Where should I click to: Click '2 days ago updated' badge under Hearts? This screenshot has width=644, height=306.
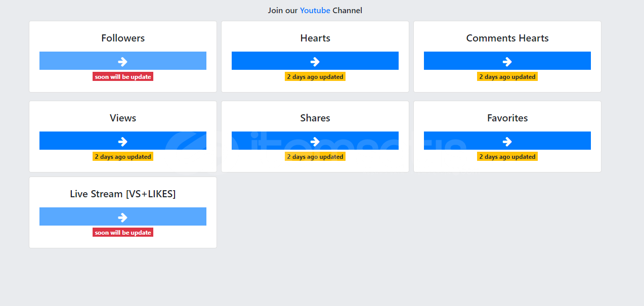click(x=315, y=77)
